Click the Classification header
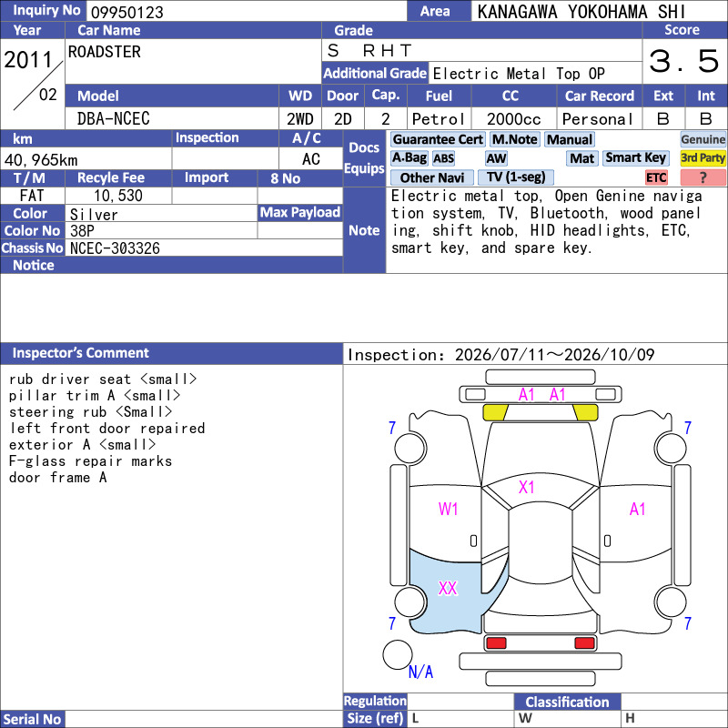728x728 pixels. [567, 702]
